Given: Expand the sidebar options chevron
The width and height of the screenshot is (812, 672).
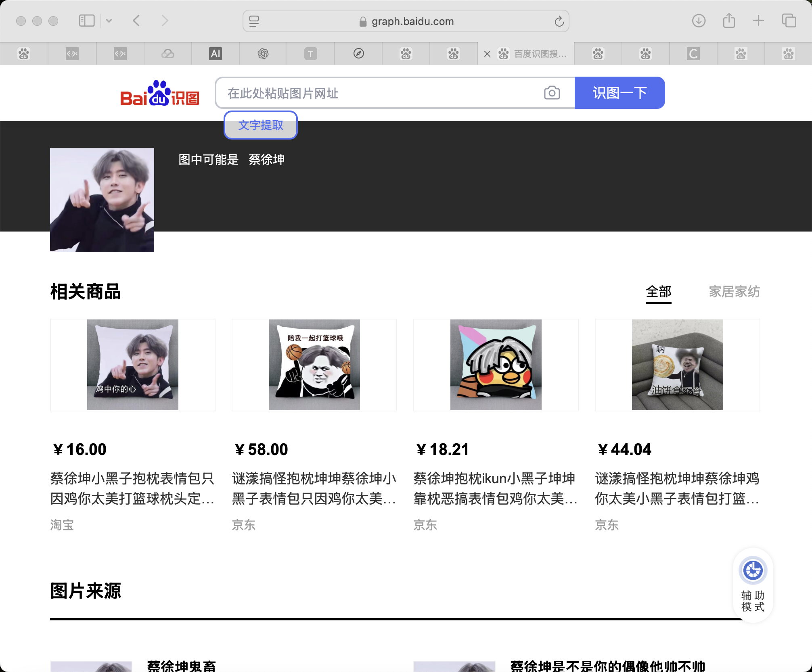Looking at the screenshot, I should 109,21.
